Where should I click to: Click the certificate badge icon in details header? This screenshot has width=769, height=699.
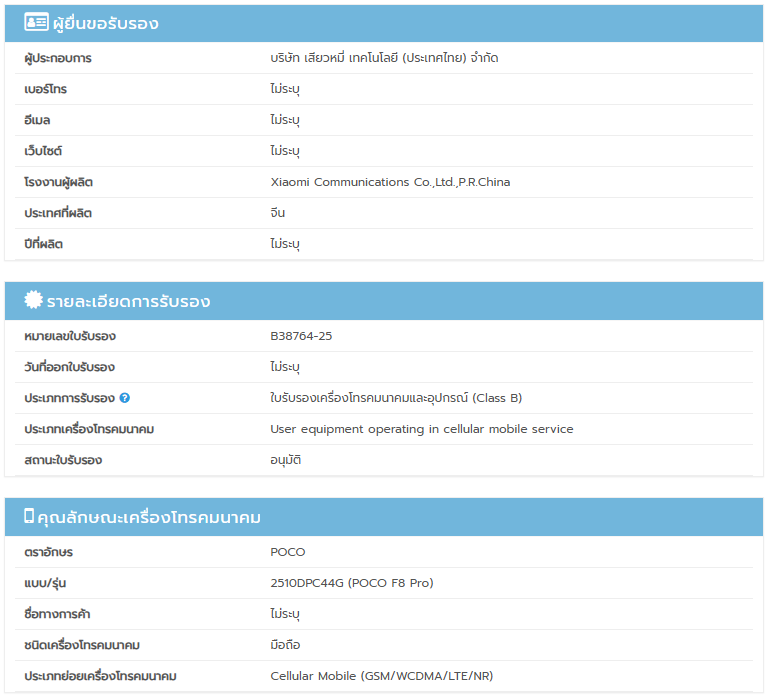(33, 300)
